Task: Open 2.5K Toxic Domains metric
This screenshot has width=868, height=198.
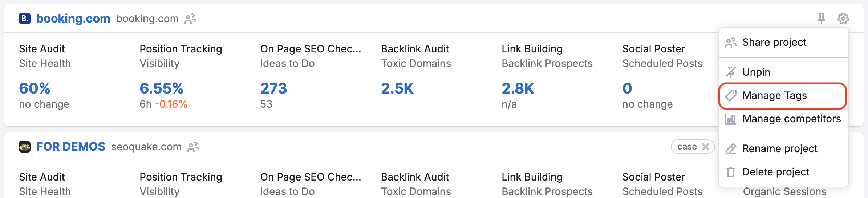Action: [397, 88]
